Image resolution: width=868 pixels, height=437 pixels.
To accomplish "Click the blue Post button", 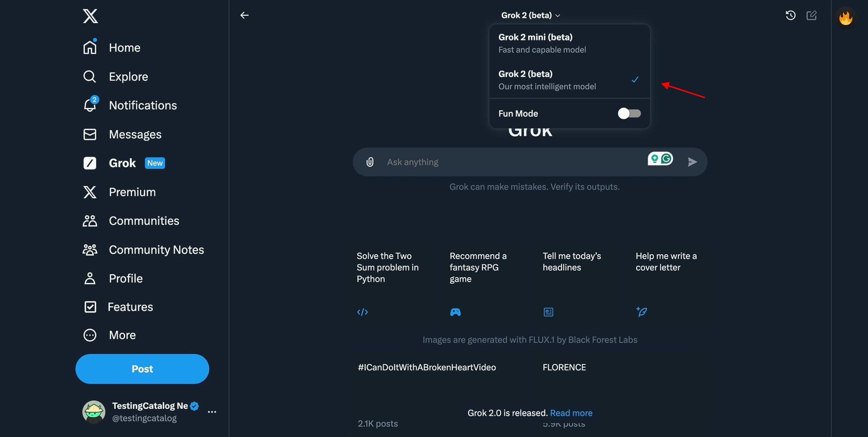I will coord(142,369).
